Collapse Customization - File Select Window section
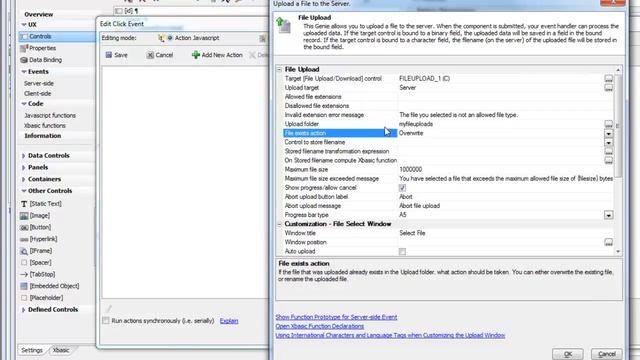640x360 pixels. [x=280, y=224]
